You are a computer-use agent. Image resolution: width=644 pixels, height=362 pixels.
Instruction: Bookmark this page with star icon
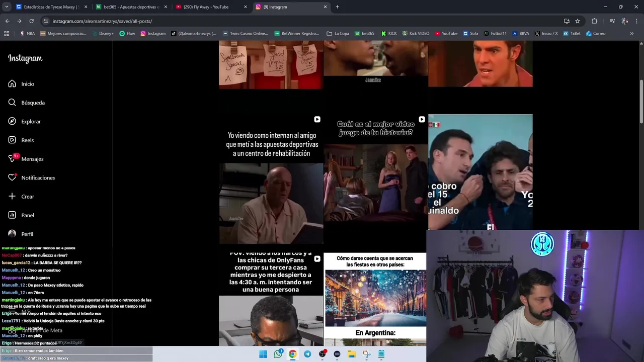coord(578,21)
